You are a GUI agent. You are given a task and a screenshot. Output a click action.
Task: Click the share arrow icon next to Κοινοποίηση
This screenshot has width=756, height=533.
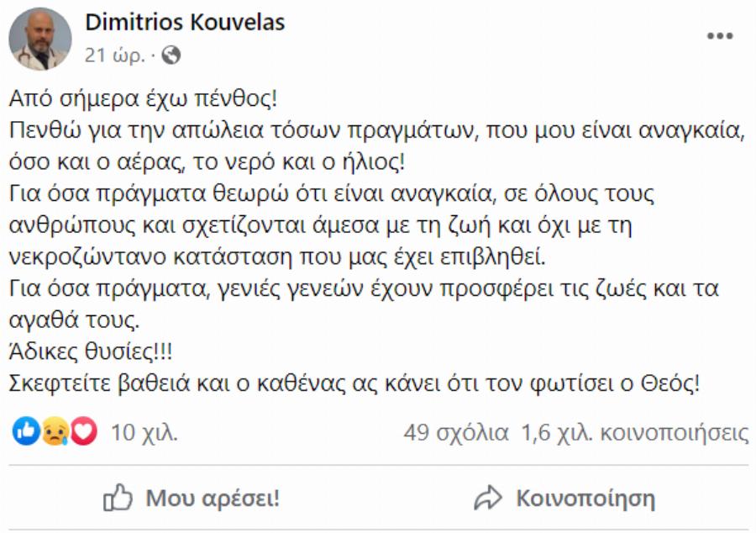[487, 497]
